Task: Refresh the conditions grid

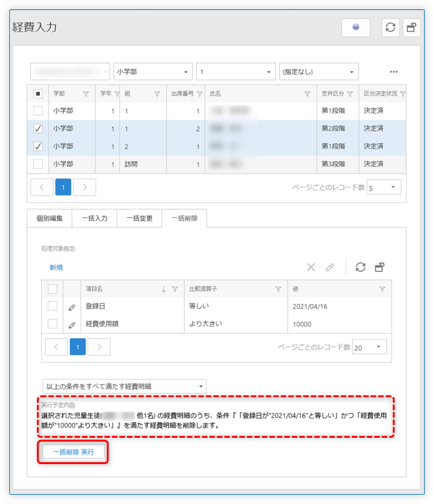Action: click(x=360, y=267)
